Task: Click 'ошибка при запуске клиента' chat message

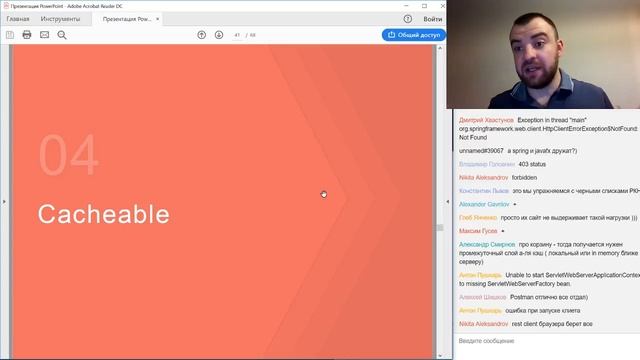Action: (542, 311)
